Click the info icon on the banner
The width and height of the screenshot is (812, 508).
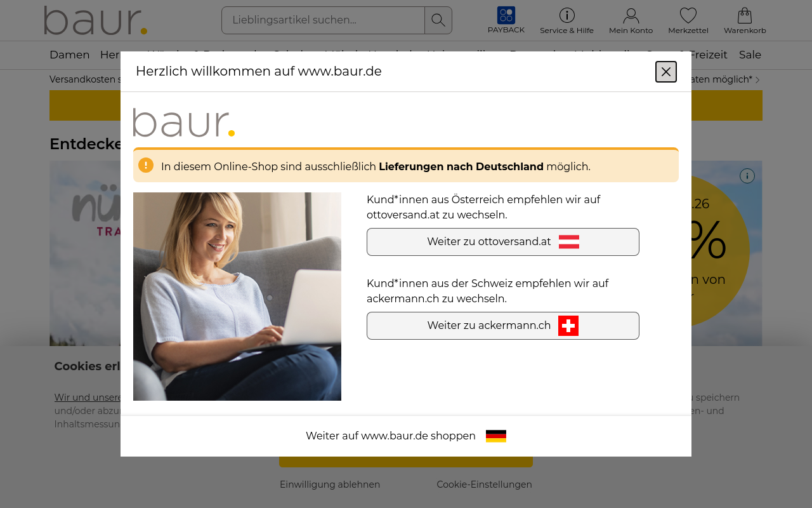[x=747, y=176]
